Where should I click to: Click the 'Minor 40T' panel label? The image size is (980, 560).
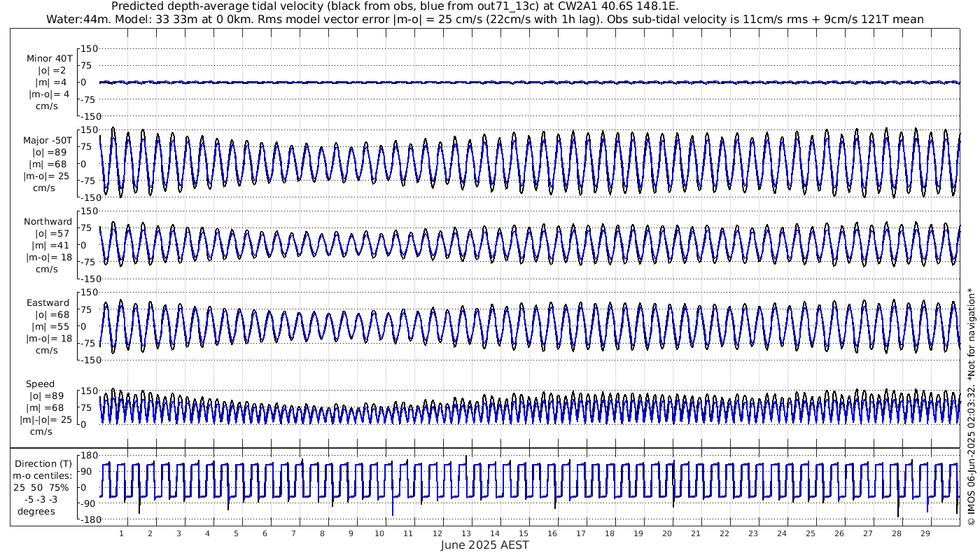coord(48,58)
